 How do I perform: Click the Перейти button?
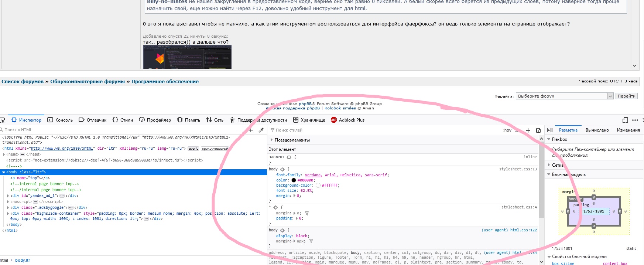pyautogui.click(x=627, y=96)
